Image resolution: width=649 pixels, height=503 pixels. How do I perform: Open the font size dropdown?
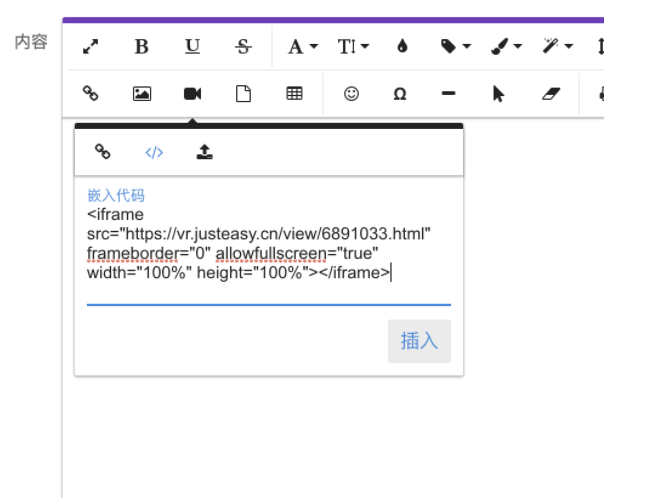(x=353, y=46)
